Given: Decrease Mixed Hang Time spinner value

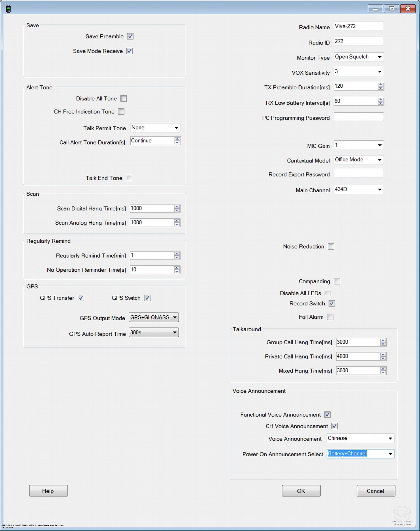Looking at the screenshot, I should coord(383,373).
